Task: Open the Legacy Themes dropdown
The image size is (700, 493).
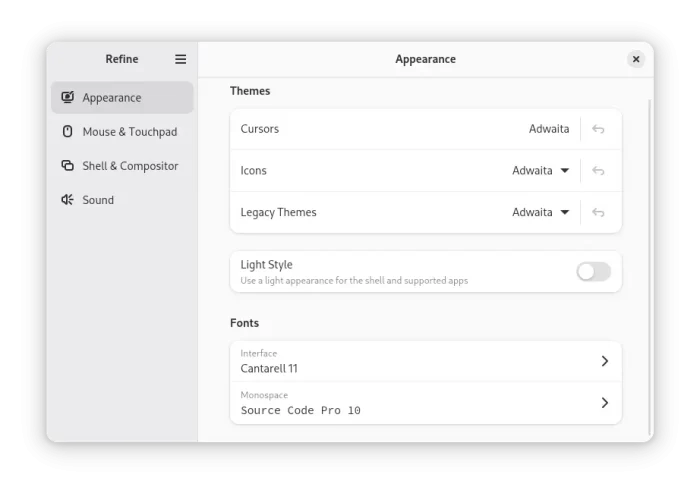Action: pos(541,212)
